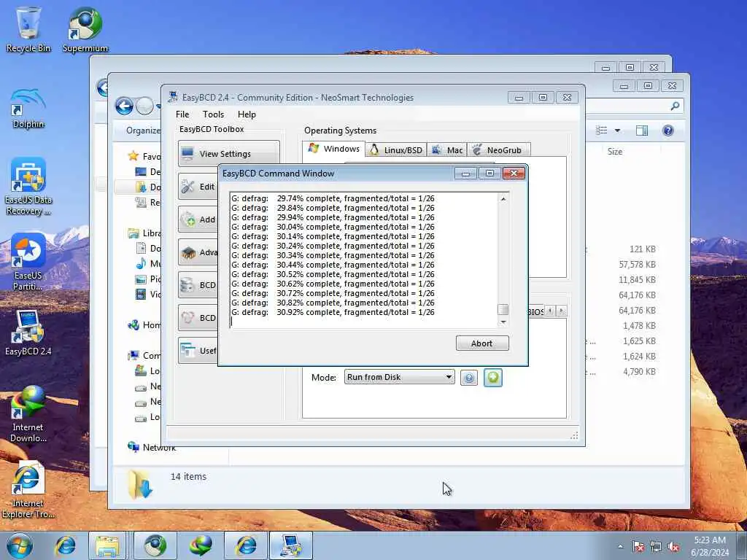
Task: Click the tab strip left scroll arrow
Action: (550, 311)
